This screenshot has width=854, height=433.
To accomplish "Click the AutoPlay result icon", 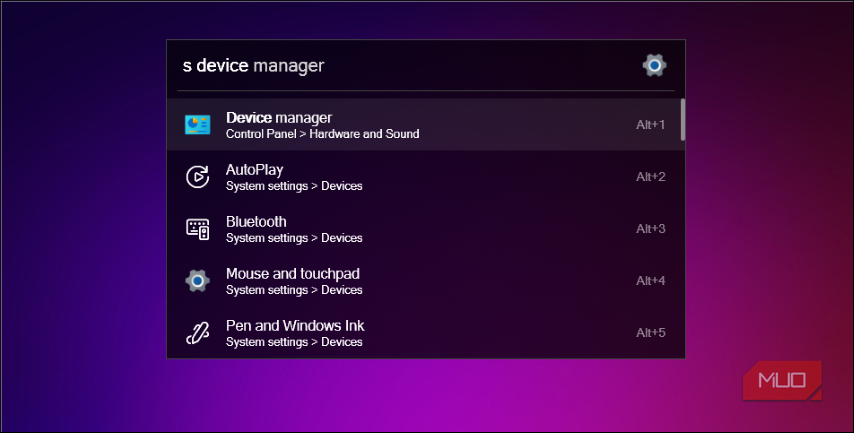I will tap(197, 176).
